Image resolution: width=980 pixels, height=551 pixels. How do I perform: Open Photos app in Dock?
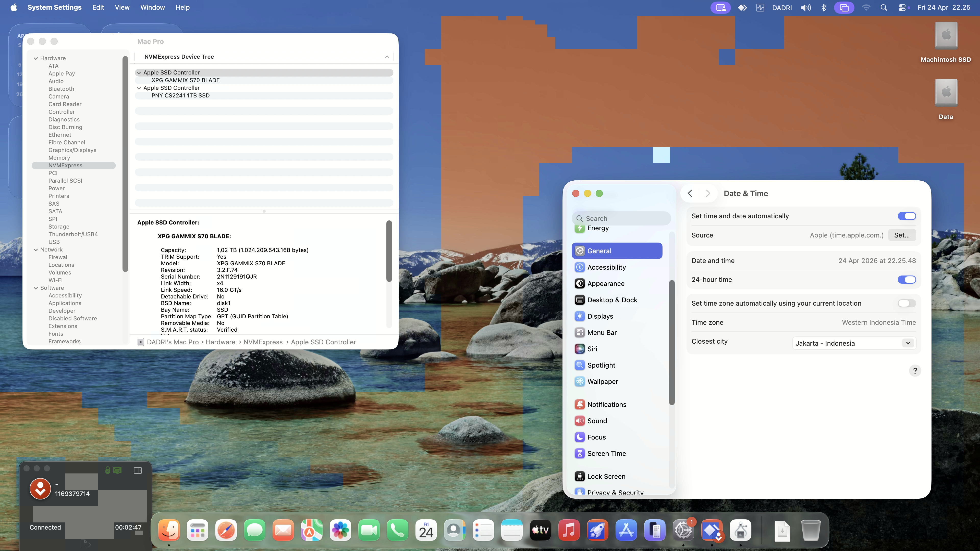340,530
